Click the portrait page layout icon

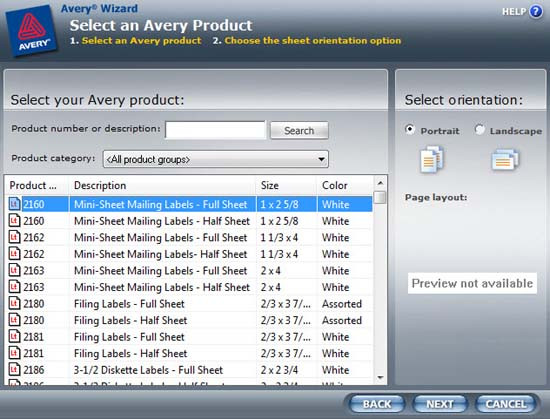432,159
